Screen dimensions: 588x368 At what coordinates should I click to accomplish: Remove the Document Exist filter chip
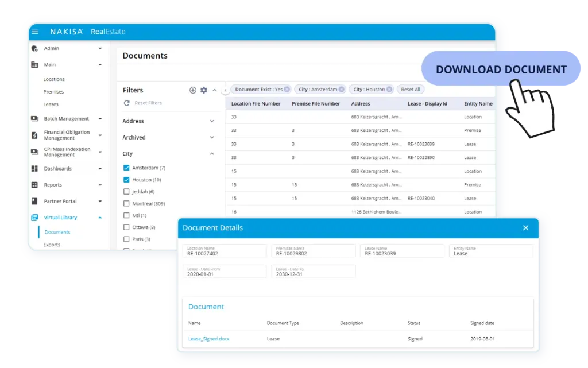pyautogui.click(x=287, y=90)
